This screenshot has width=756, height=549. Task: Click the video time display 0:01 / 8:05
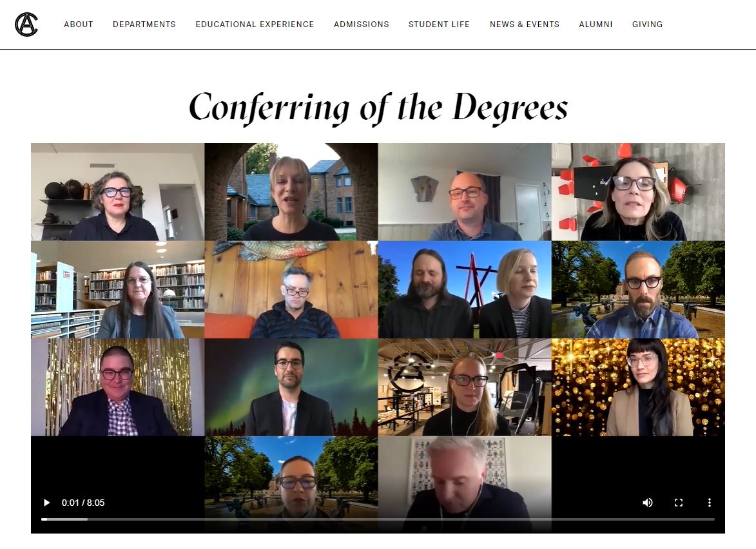[x=83, y=503]
